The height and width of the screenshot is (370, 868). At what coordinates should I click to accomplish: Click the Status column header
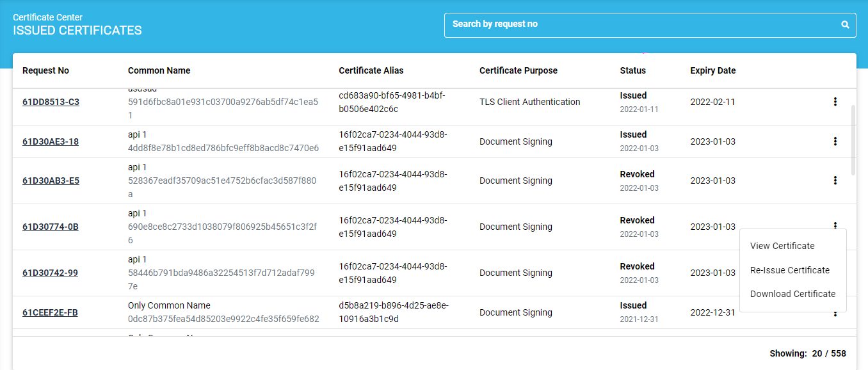[x=632, y=70]
